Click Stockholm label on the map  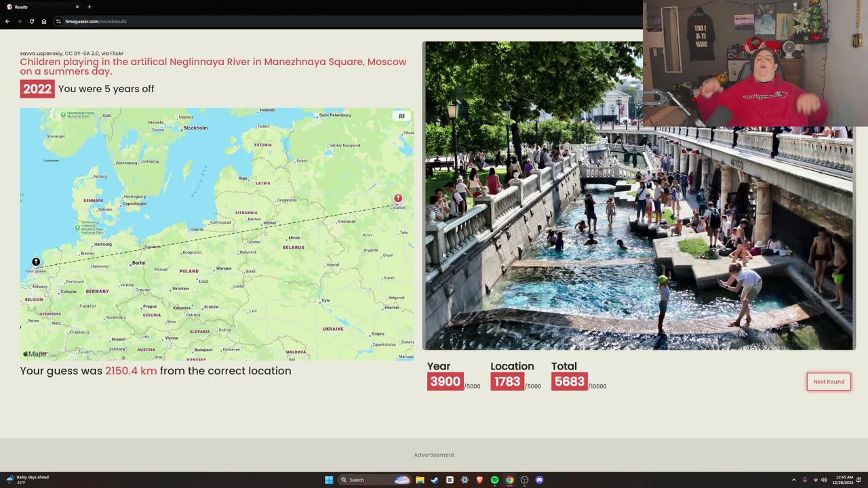coord(195,127)
